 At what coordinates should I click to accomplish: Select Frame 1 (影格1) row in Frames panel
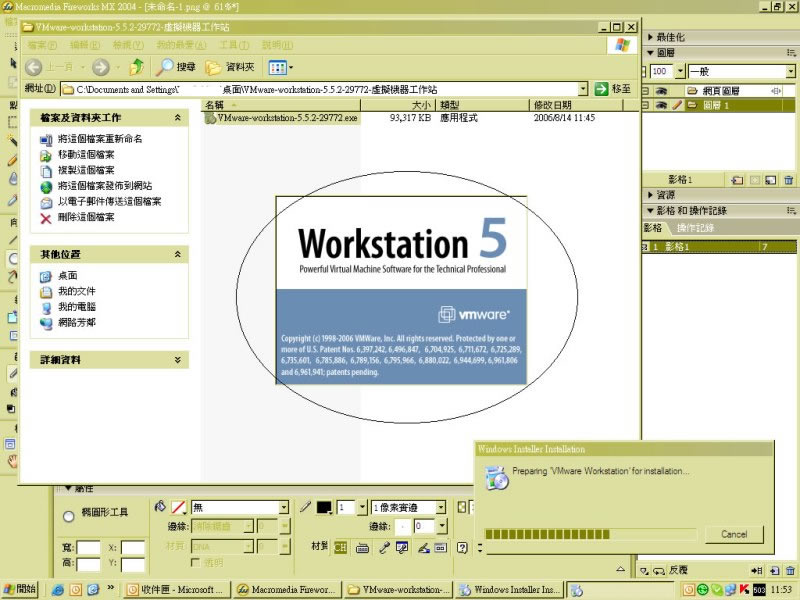coord(719,247)
